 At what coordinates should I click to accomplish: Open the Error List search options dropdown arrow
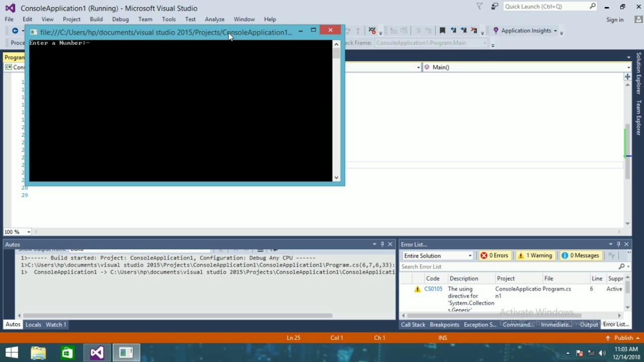coord(628,266)
